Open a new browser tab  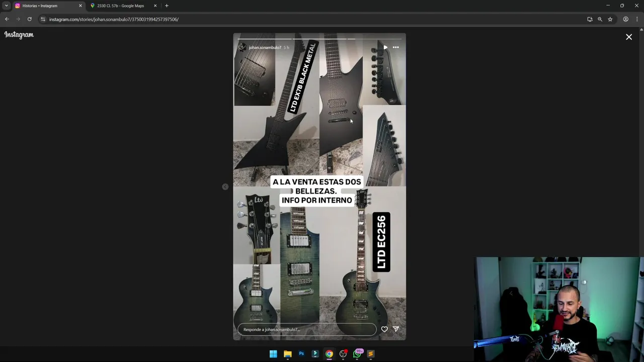click(167, 6)
